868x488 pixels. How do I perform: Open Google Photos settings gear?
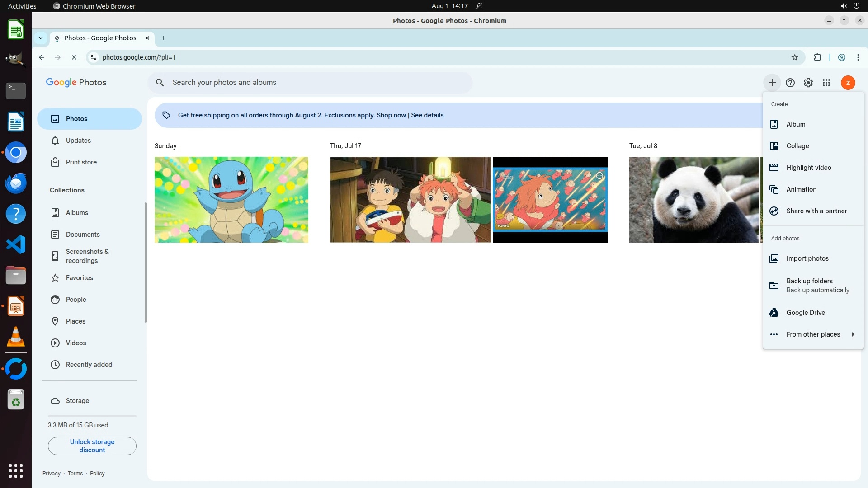pos(808,83)
